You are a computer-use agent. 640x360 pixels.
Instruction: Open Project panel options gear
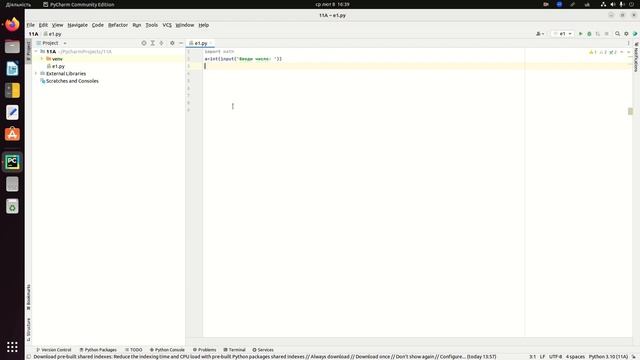tap(172, 43)
